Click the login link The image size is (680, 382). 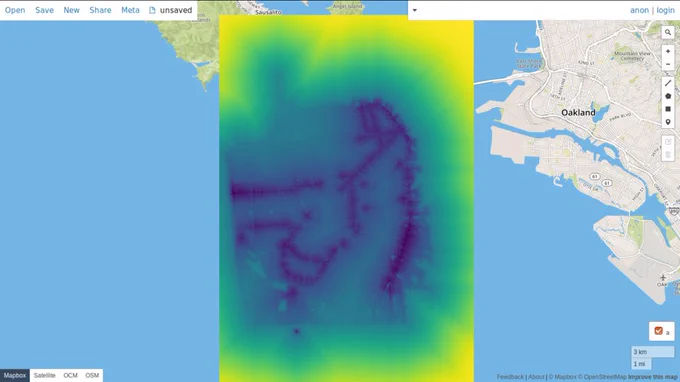(665, 10)
